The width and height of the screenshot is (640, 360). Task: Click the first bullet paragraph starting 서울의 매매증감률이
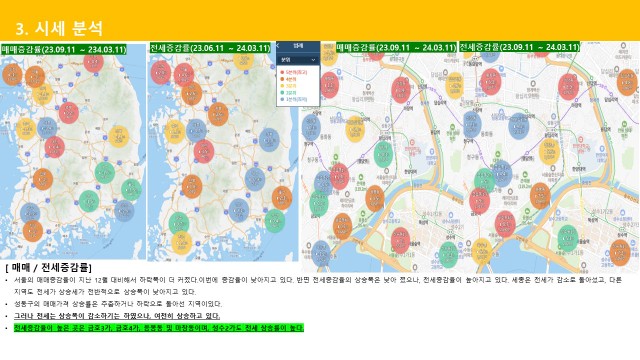318,286
